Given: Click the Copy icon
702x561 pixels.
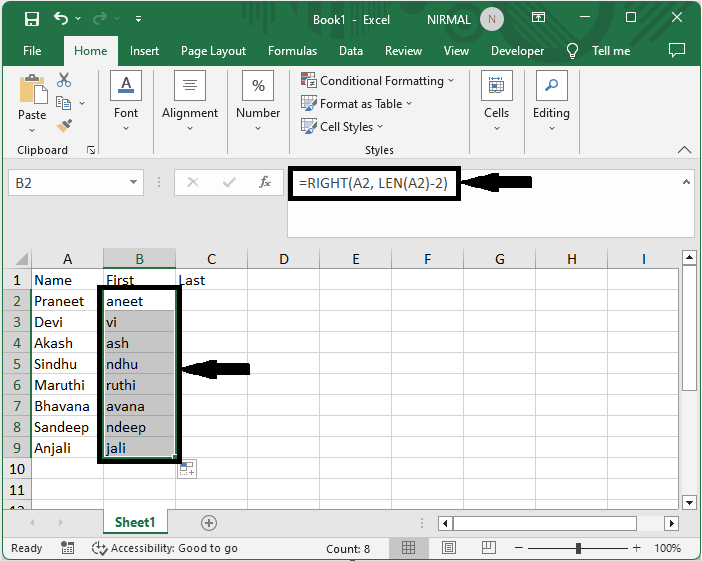Looking at the screenshot, I should (64, 103).
